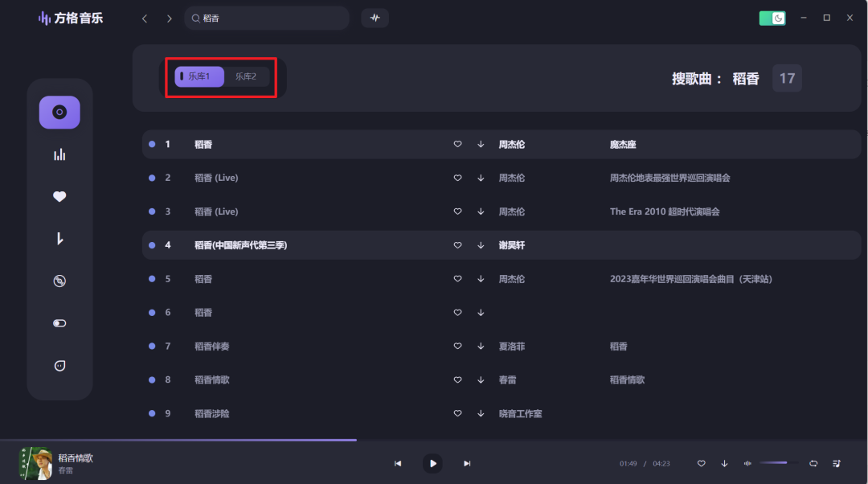Adjust the volume slider
Viewport: 868px width, 484px height.
coord(778,462)
